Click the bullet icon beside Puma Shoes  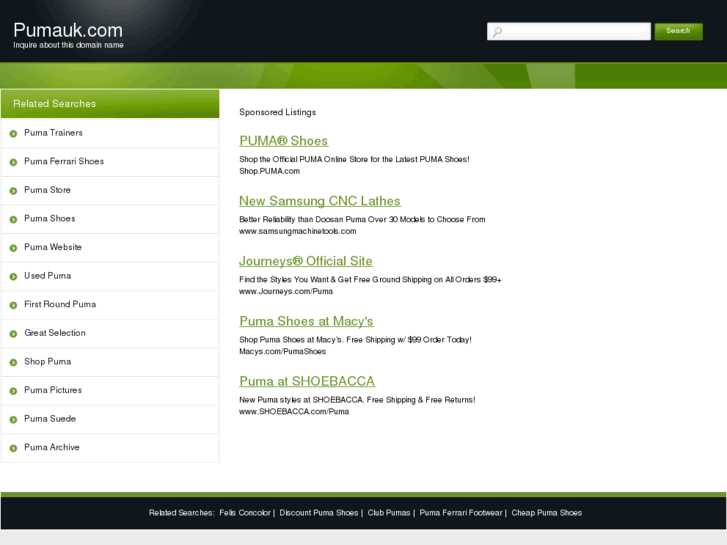(13, 219)
